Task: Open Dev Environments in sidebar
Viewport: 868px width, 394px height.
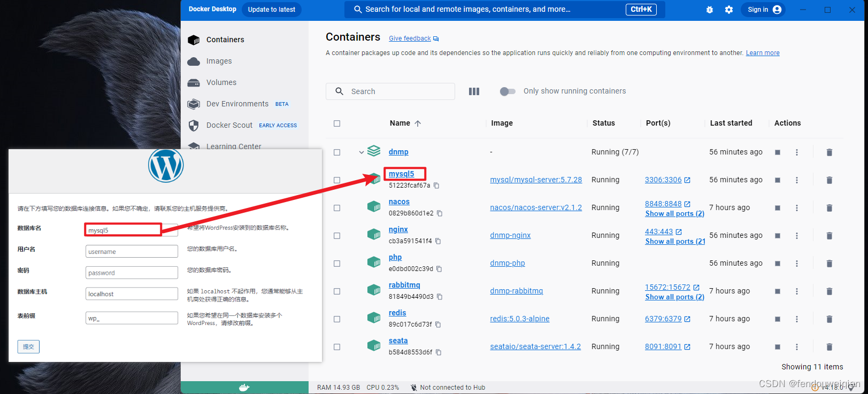Action: [237, 104]
